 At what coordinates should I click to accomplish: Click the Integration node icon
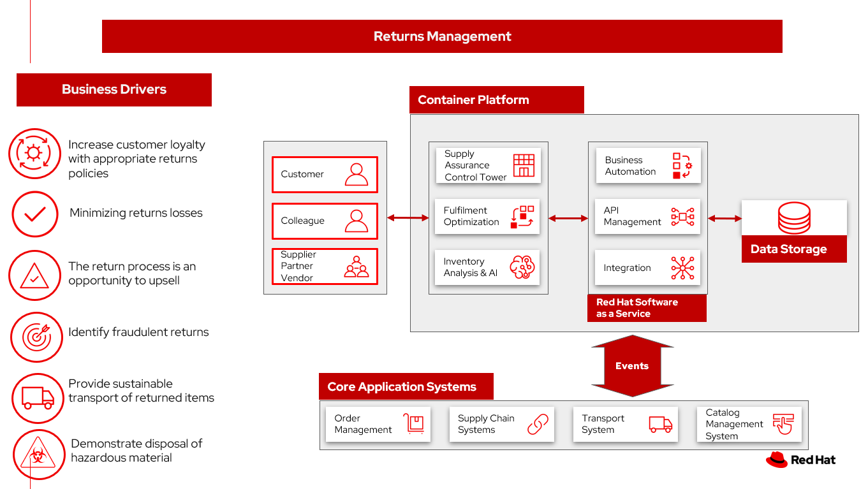pyautogui.click(x=684, y=267)
